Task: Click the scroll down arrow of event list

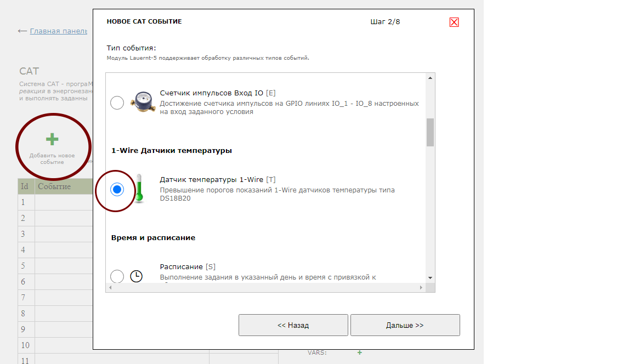Action: (430, 278)
